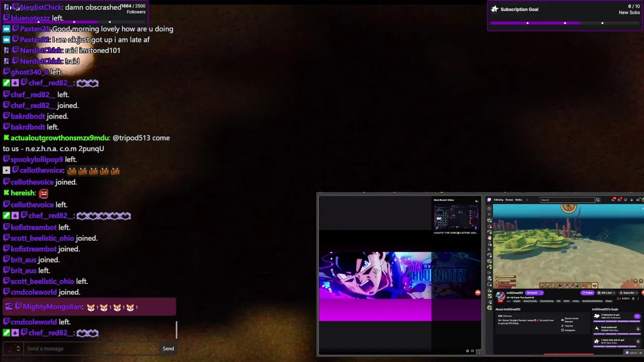
Task: Click bits icon button in Goal achieved row
Action: coord(638,329)
